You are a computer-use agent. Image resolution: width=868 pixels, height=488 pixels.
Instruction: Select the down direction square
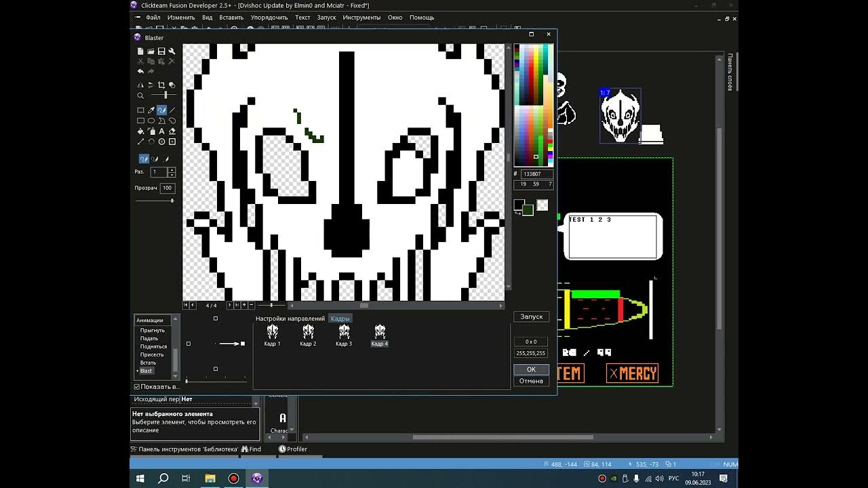[x=216, y=369]
